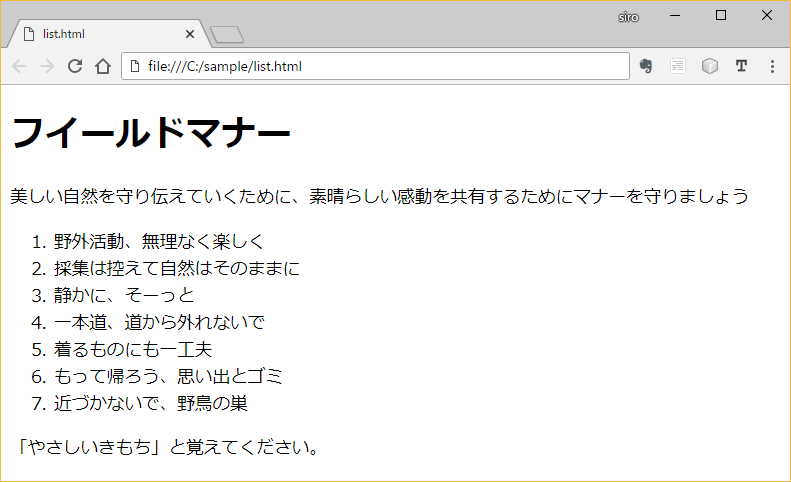Minimize the browser window
Viewport: 791px width, 482px height.
pyautogui.click(x=675, y=15)
